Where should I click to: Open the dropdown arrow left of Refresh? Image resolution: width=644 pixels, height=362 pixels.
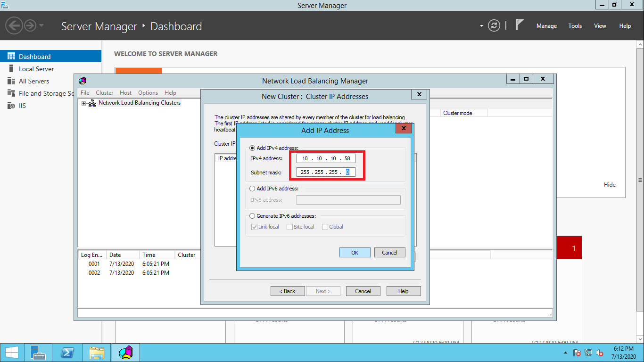481,26
